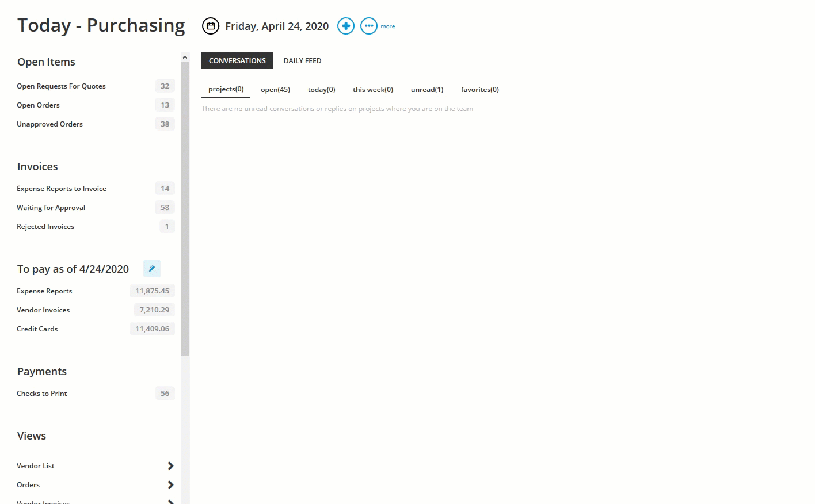Switch to the Conversations tab
This screenshot has width=815, height=504.
tap(237, 60)
